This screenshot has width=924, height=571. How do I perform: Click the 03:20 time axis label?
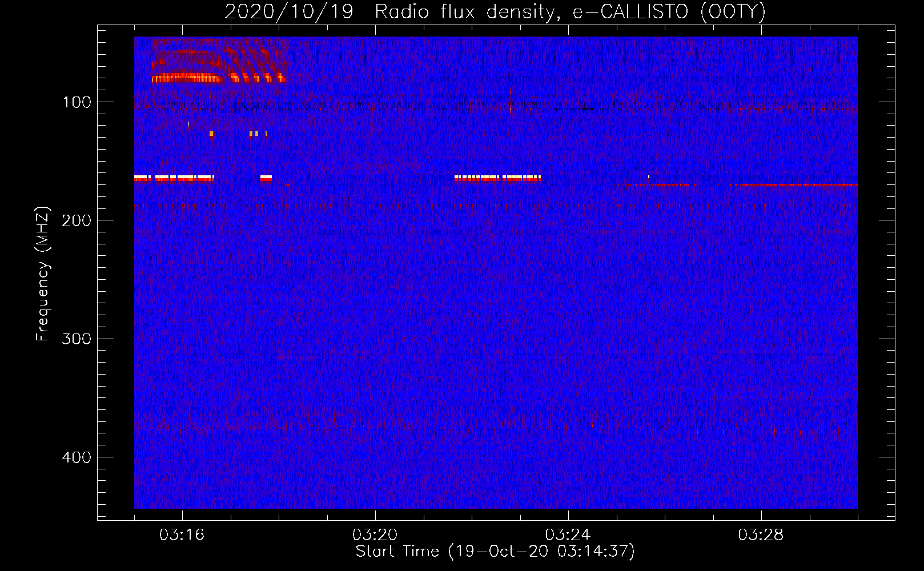375,535
